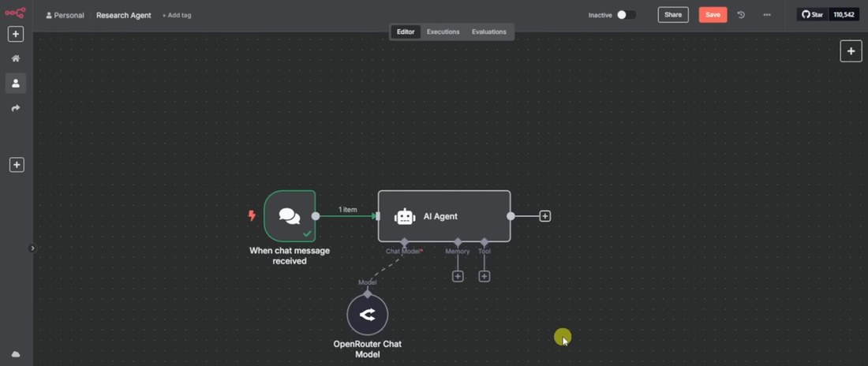Screen dimensions: 868x366
Task: Click the Chat Model connector diamond
Action: [404, 242]
